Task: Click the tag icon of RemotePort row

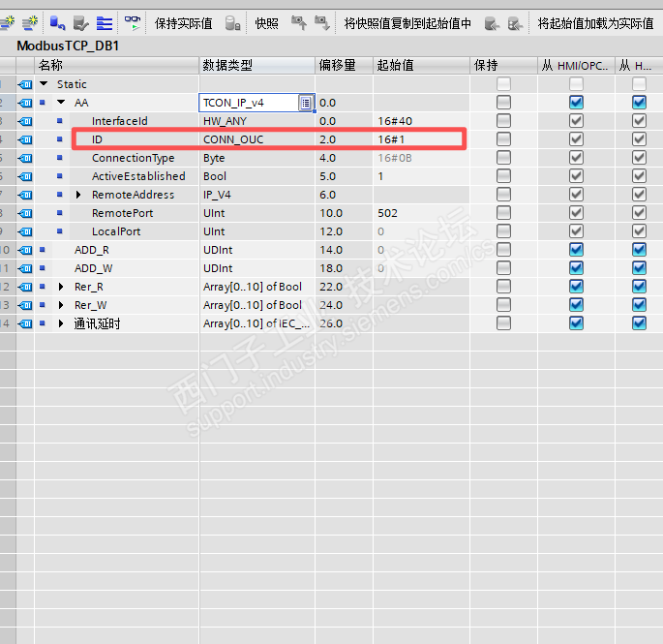Action: 25,213
